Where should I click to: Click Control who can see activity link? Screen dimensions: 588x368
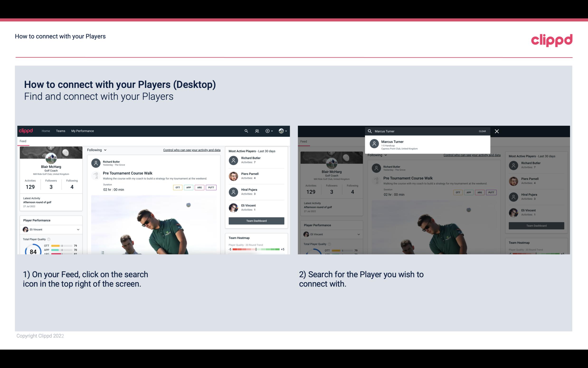click(191, 150)
